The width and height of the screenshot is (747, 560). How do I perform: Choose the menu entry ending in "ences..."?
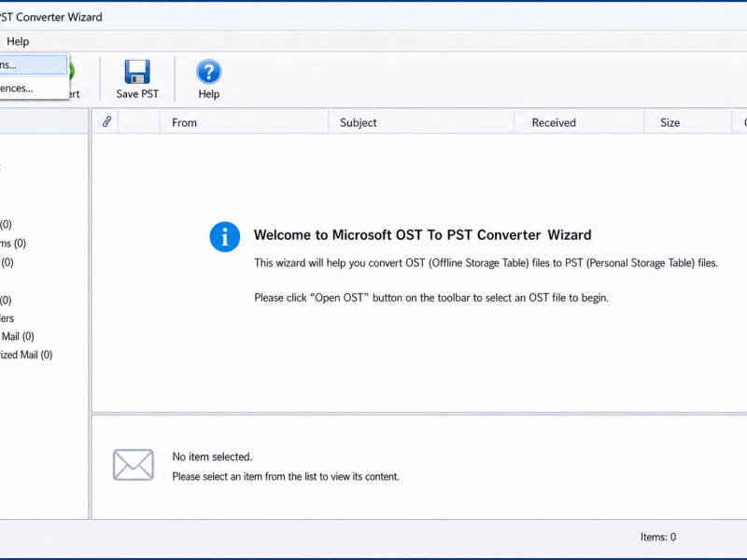tap(33, 88)
